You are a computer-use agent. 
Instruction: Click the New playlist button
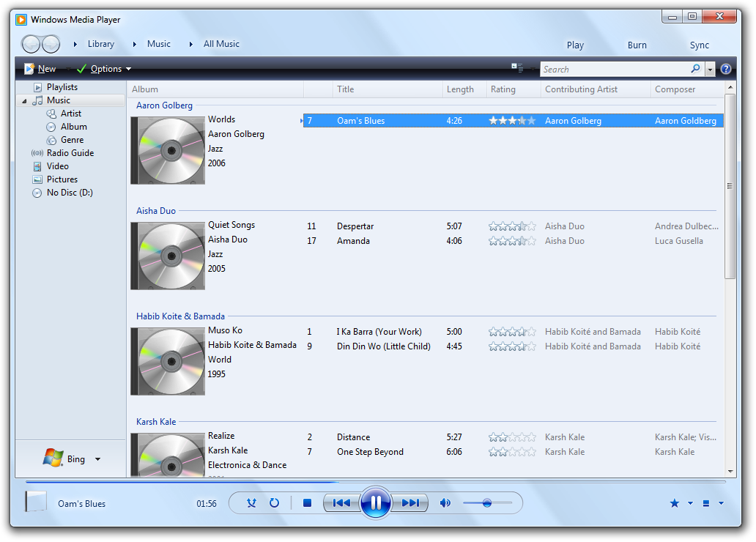(x=40, y=69)
